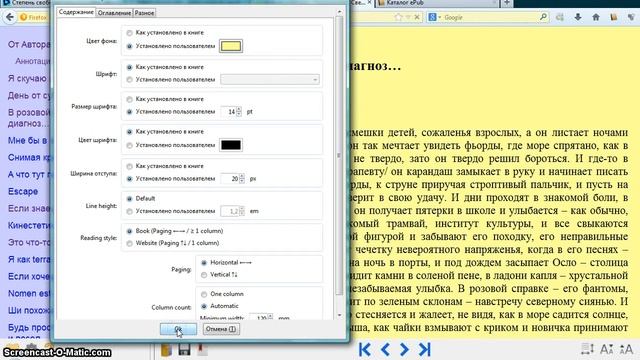Switch to the Оглавление tab
Image resolution: width=640 pixels, height=360 pixels.
pos(114,13)
